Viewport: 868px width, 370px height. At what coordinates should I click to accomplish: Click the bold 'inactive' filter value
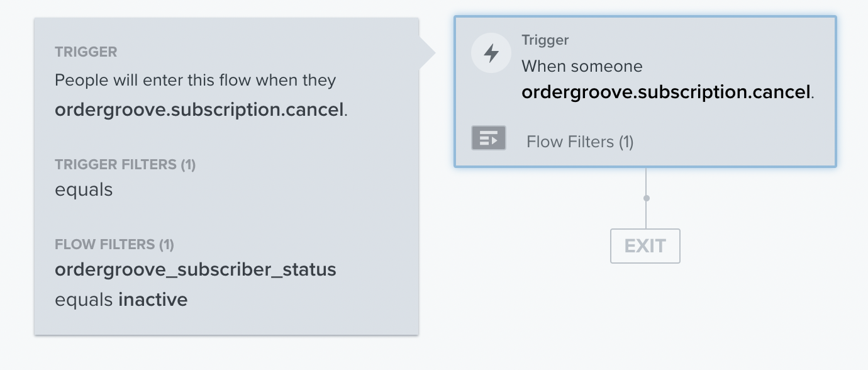coord(153,299)
